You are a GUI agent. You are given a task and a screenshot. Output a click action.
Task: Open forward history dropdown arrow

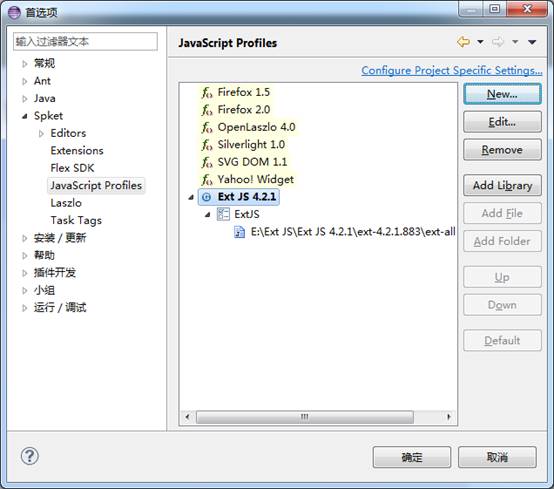pyautogui.click(x=515, y=42)
